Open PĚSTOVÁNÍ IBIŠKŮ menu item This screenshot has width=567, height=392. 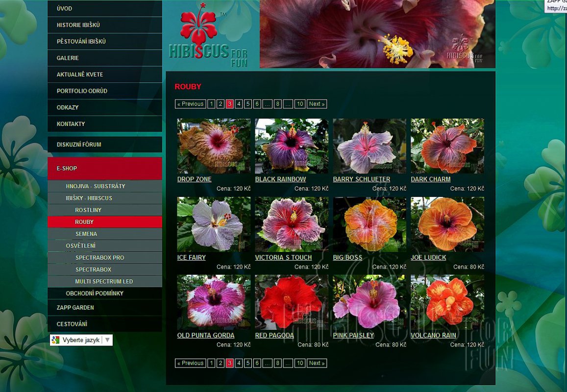(105, 42)
